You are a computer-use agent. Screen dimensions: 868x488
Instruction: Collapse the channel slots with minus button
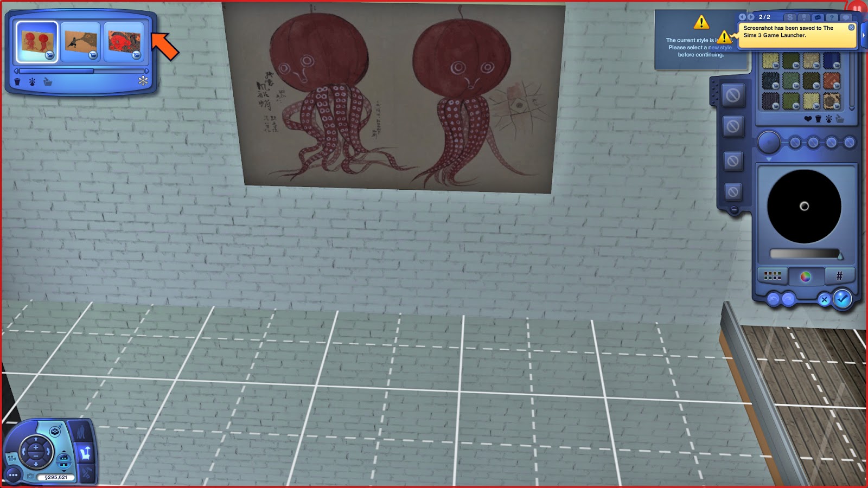point(734,209)
